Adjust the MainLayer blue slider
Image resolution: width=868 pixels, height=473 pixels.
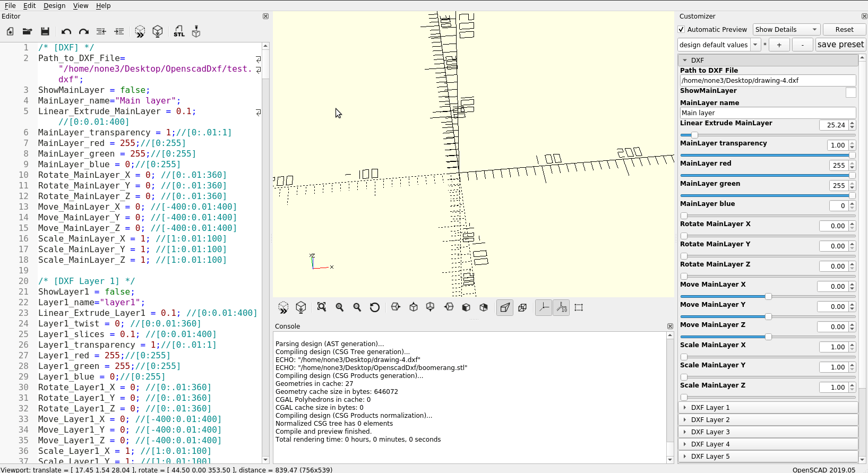point(768,216)
